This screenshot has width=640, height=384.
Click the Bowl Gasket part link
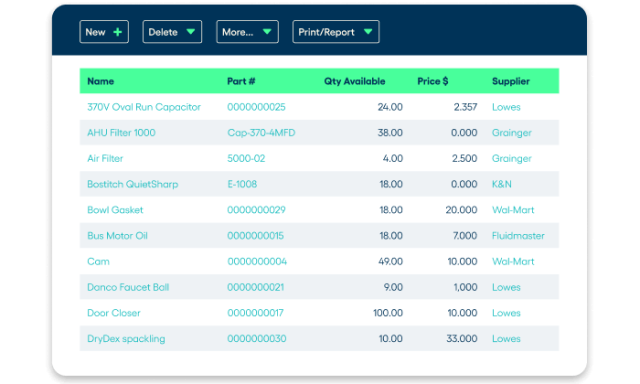click(x=115, y=210)
